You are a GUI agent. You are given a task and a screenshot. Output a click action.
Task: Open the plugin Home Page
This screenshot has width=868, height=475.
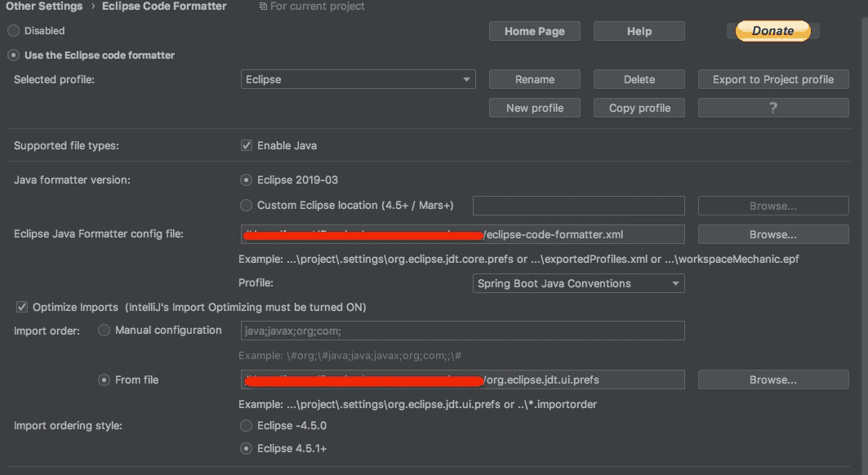tap(534, 31)
